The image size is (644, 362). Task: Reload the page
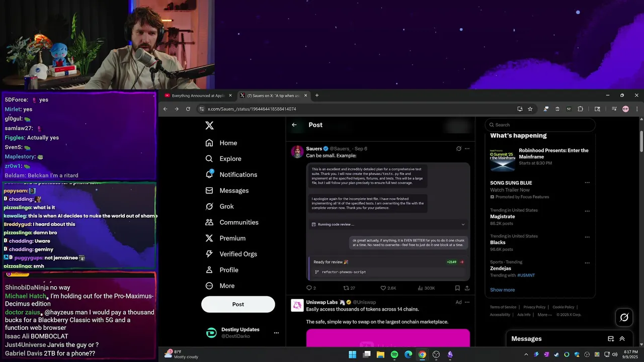(188, 109)
